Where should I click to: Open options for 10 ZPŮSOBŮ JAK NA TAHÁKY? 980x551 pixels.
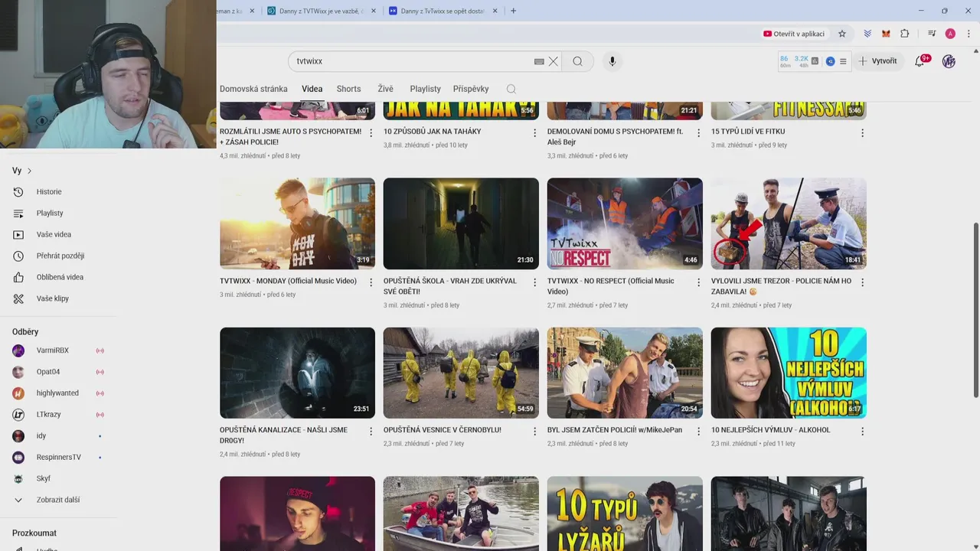click(534, 133)
